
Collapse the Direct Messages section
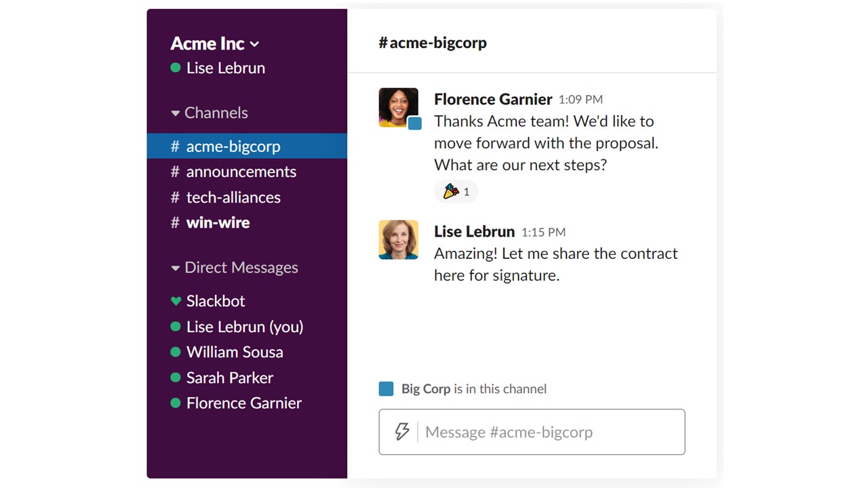(x=175, y=267)
